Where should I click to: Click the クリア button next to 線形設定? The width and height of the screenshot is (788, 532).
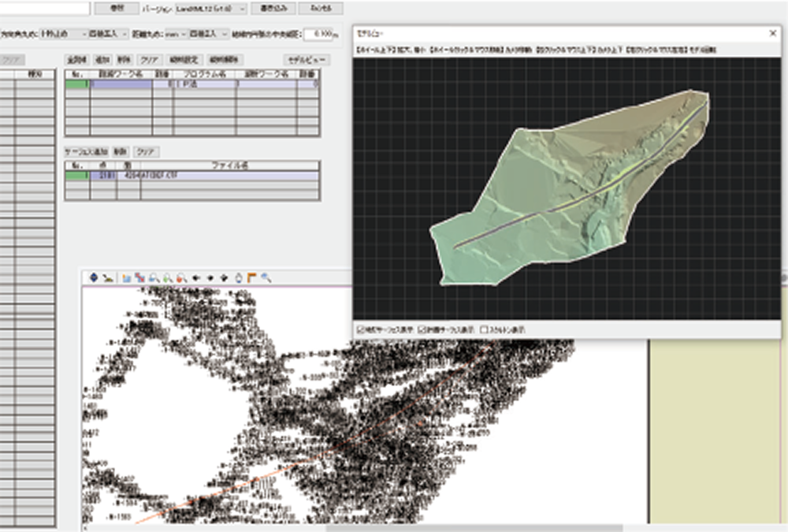[x=149, y=59]
